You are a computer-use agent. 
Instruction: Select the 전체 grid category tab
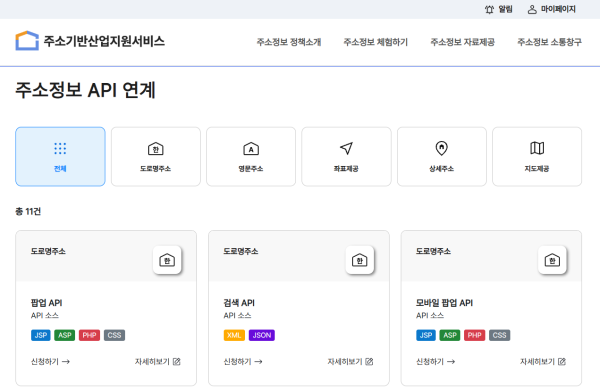[x=60, y=156]
